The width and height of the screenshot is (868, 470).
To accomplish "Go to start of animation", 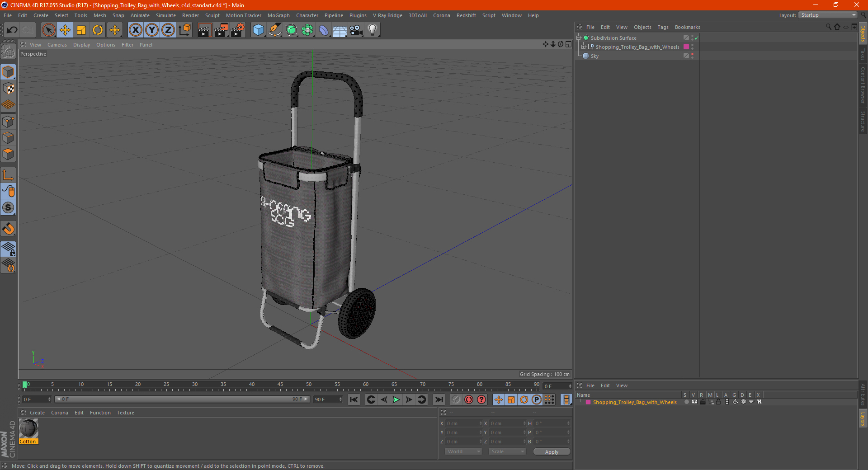I will coord(354,399).
